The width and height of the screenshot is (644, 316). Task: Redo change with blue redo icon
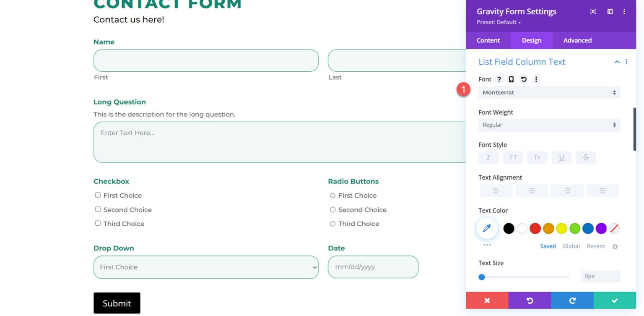tap(572, 300)
